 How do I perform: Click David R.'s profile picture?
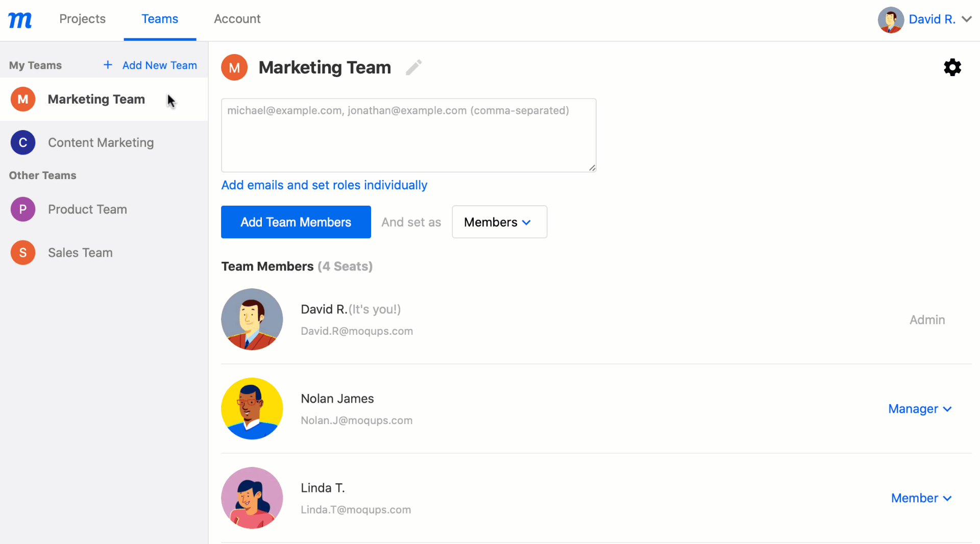(252, 319)
